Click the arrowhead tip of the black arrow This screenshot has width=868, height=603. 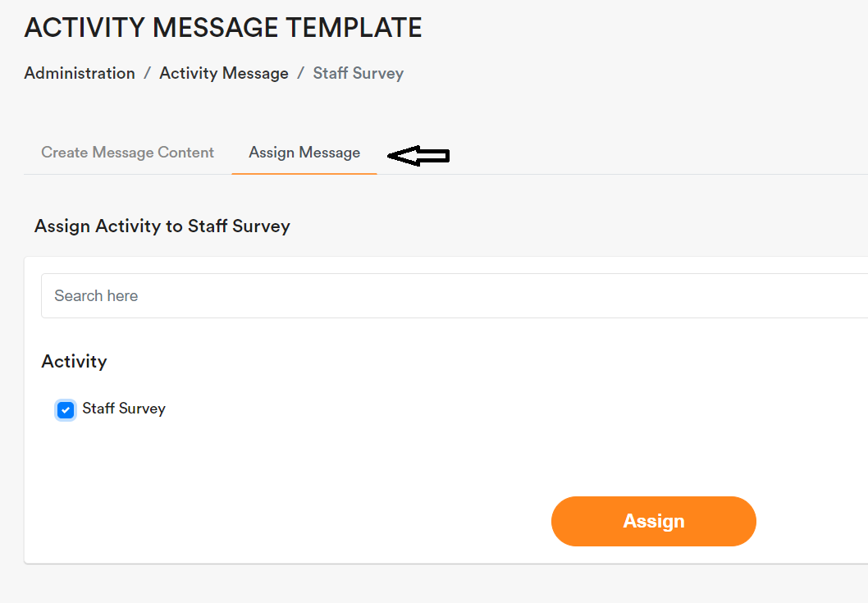point(391,156)
